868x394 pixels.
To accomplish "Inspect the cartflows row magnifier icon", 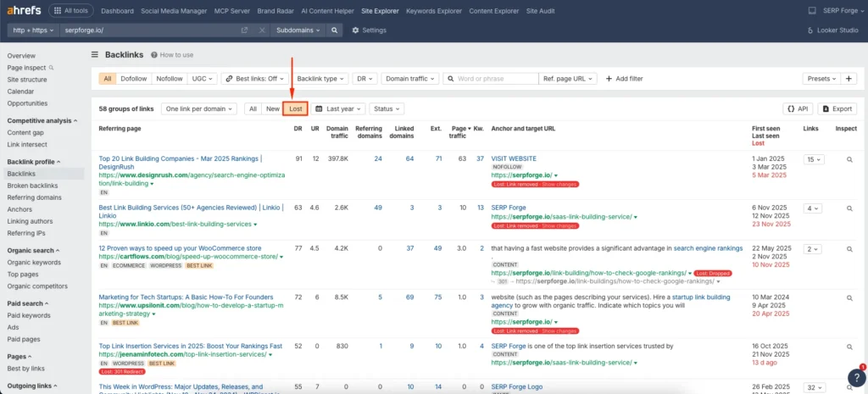I will tap(849, 249).
